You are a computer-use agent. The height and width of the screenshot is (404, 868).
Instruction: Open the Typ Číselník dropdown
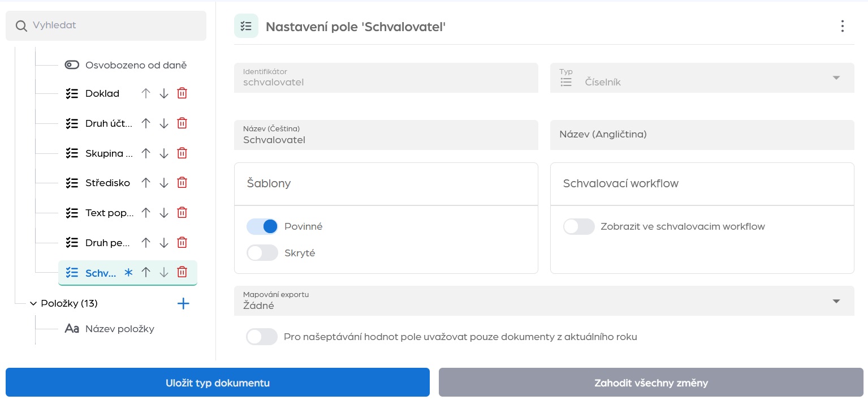pos(702,78)
